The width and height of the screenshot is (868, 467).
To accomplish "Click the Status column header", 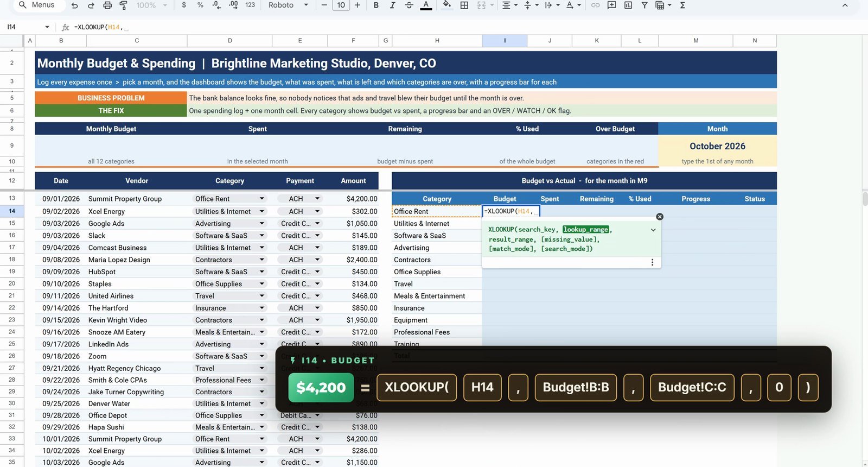I will point(755,199).
